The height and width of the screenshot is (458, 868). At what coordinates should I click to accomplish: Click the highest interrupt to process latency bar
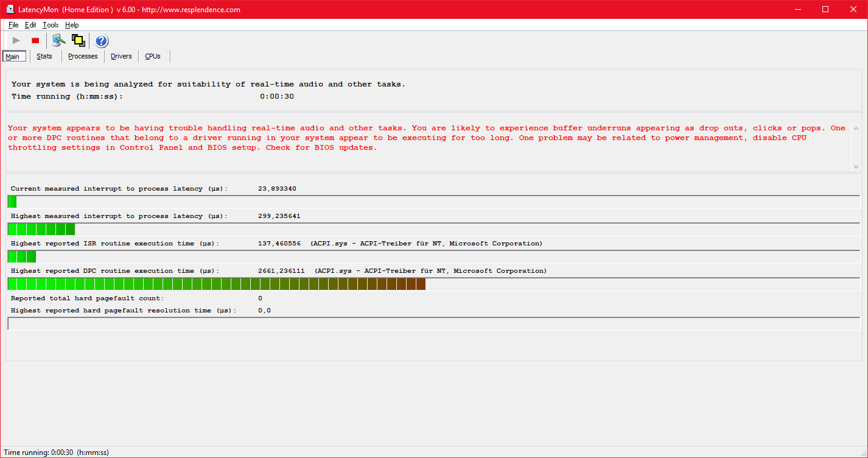click(x=434, y=229)
